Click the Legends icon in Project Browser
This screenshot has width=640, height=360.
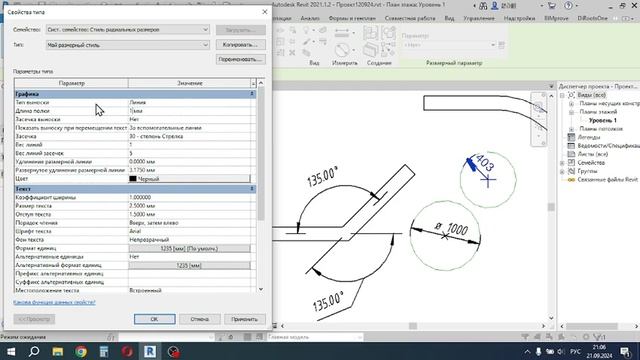point(571,137)
